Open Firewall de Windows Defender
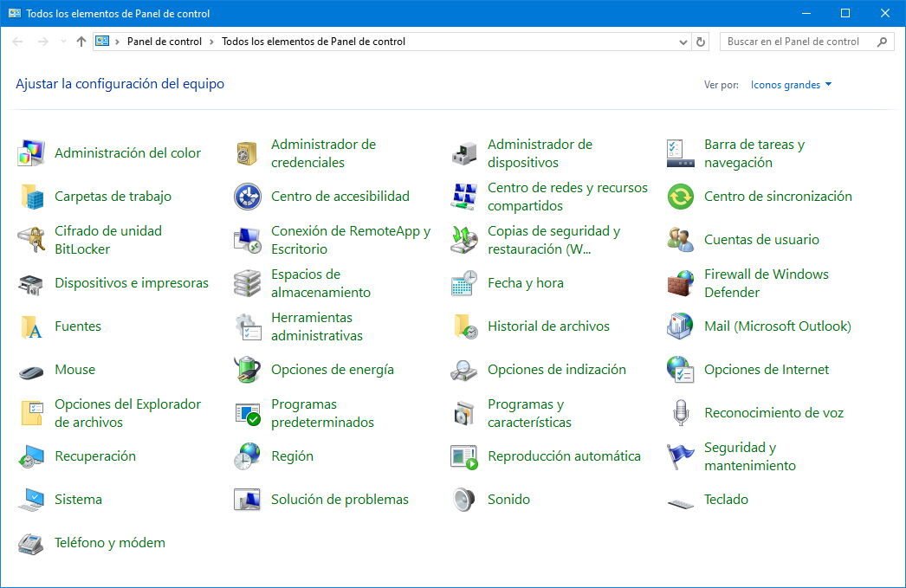This screenshot has height=588, width=906. coord(767,283)
